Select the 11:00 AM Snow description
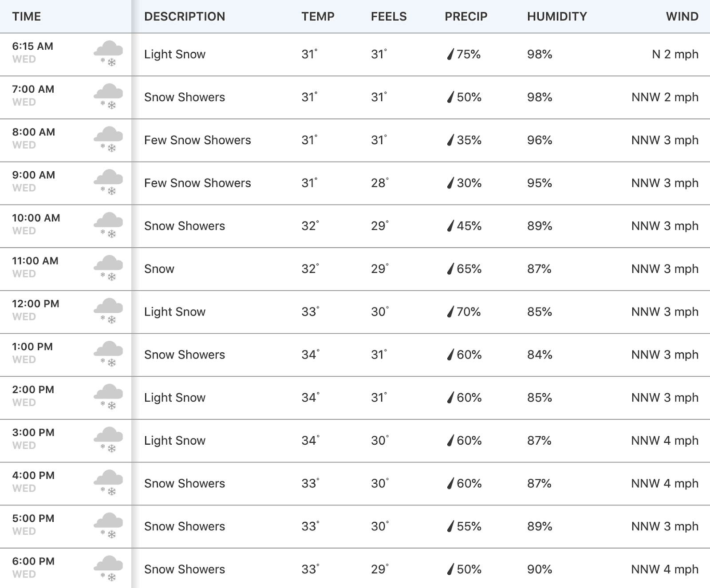Screen dimensions: 710x588 [159, 269]
